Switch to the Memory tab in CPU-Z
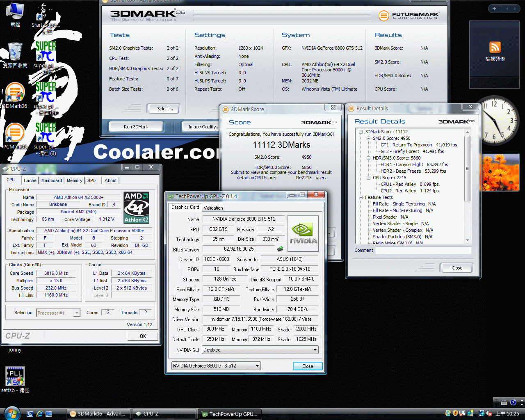The image size is (525, 420). pyautogui.click(x=74, y=180)
